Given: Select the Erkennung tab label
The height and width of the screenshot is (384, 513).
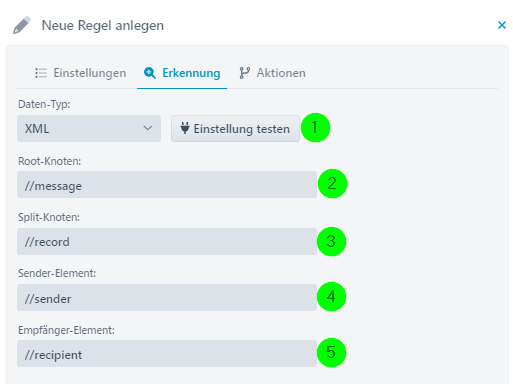Looking at the screenshot, I should (x=191, y=73).
